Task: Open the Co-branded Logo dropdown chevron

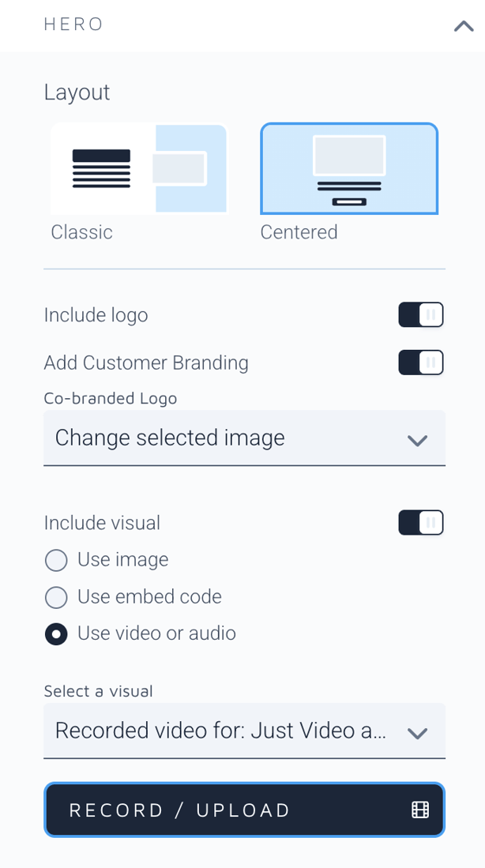Action: pos(418,440)
